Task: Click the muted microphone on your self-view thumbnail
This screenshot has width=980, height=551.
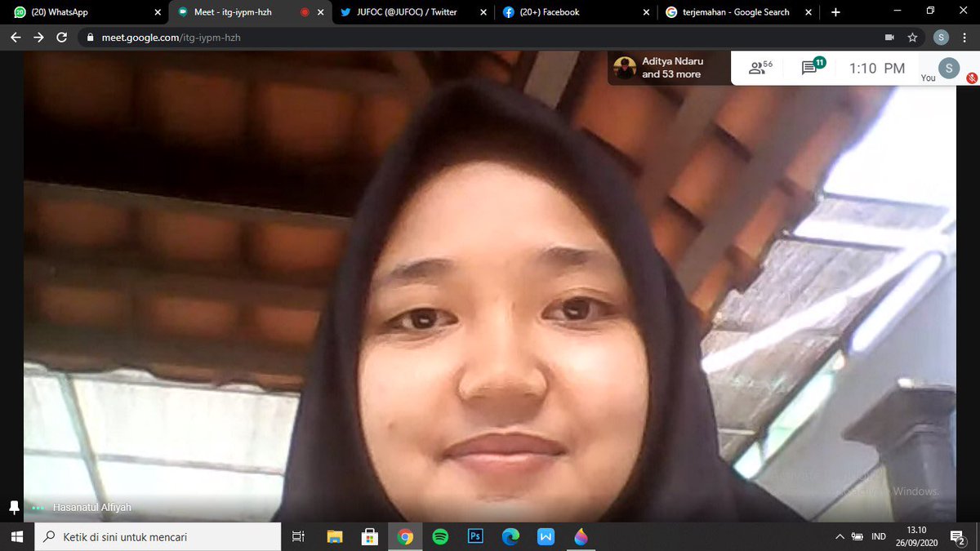Action: coord(970,78)
